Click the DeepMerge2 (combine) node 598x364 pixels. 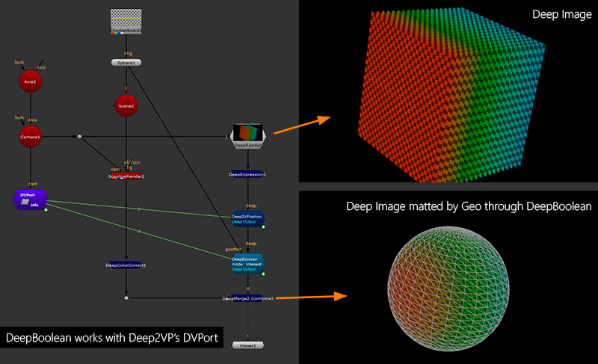click(248, 298)
